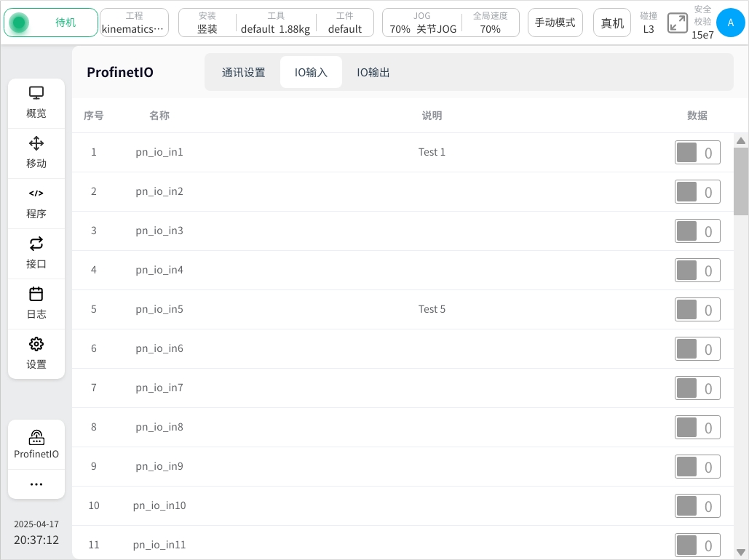Image resolution: width=749 pixels, height=560 pixels.
Task: Toggle the data switch for pn_io_in9
Action: [x=697, y=467]
